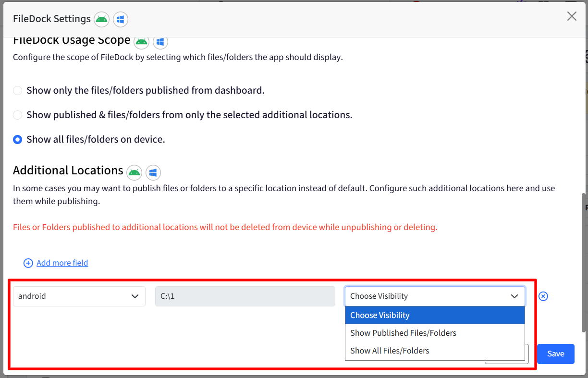This screenshot has width=588, height=378.
Task: Click Windows icon beside Additional Locations heading
Action: 153,172
